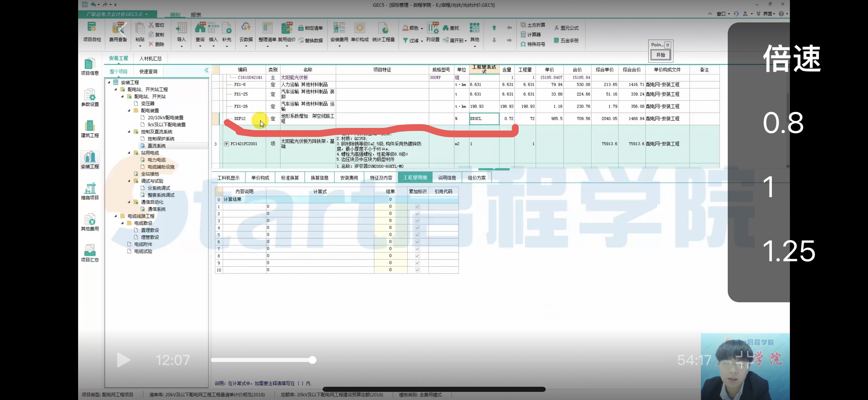Open the 计算器 calculator tool
Screen dimensions: 868x400
pyautogui.click(x=531, y=35)
